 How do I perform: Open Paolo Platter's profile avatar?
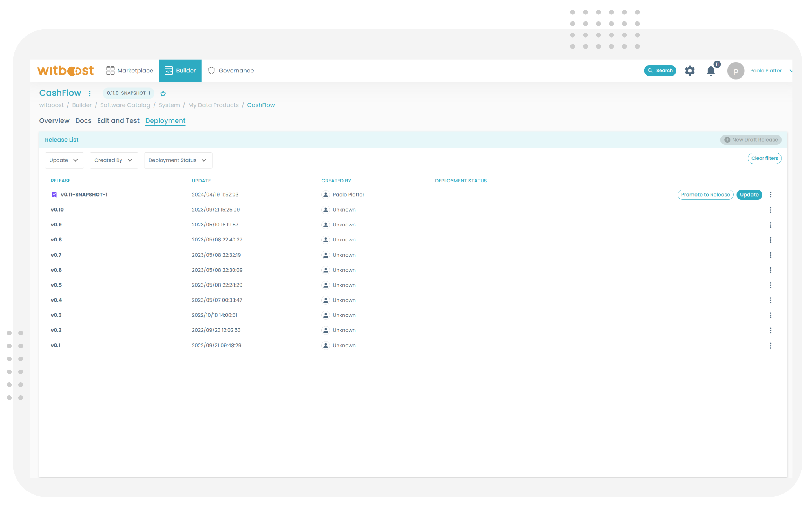[x=735, y=71]
